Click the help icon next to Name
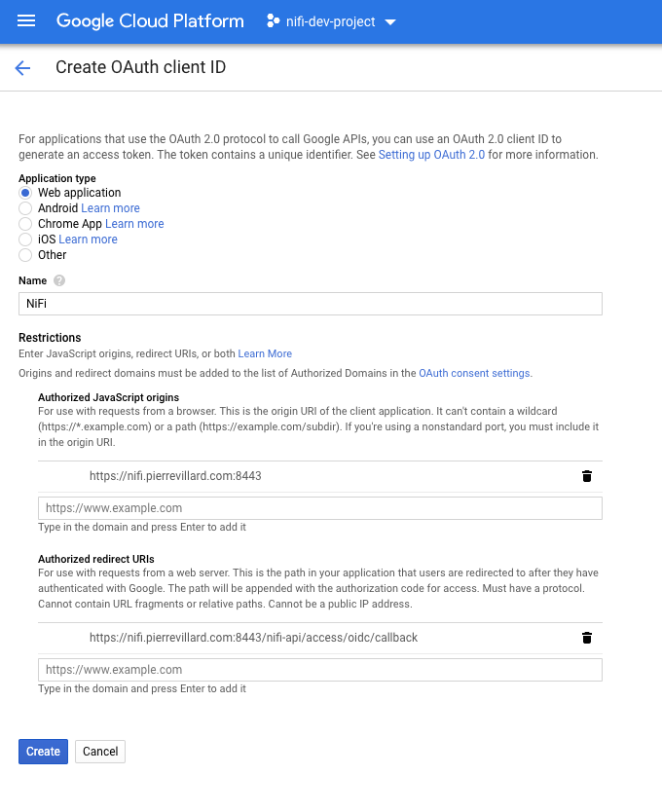 click(59, 280)
